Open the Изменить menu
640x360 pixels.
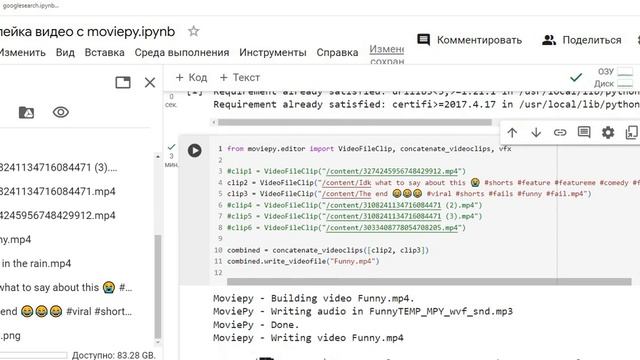tap(22, 53)
